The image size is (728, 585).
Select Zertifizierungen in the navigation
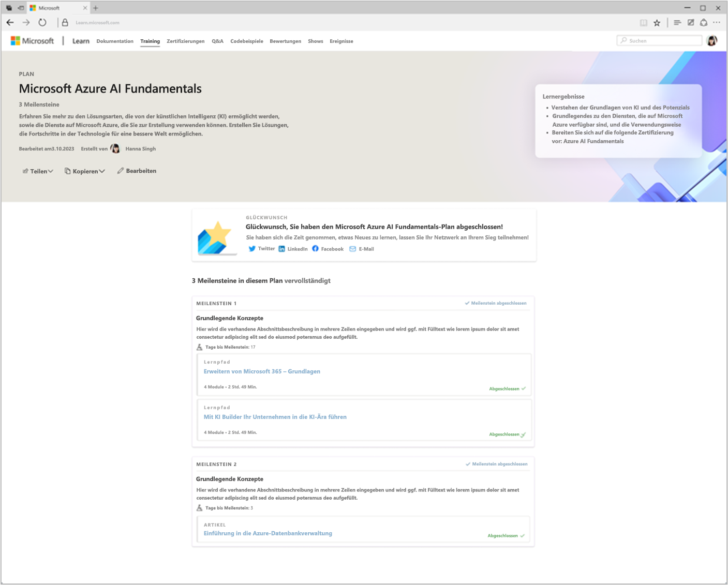coord(185,41)
